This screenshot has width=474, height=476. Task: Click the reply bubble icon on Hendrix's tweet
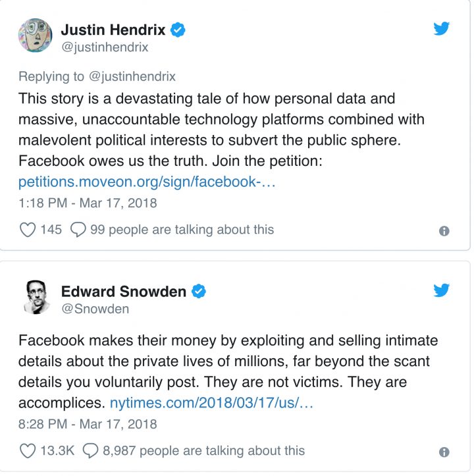78,229
